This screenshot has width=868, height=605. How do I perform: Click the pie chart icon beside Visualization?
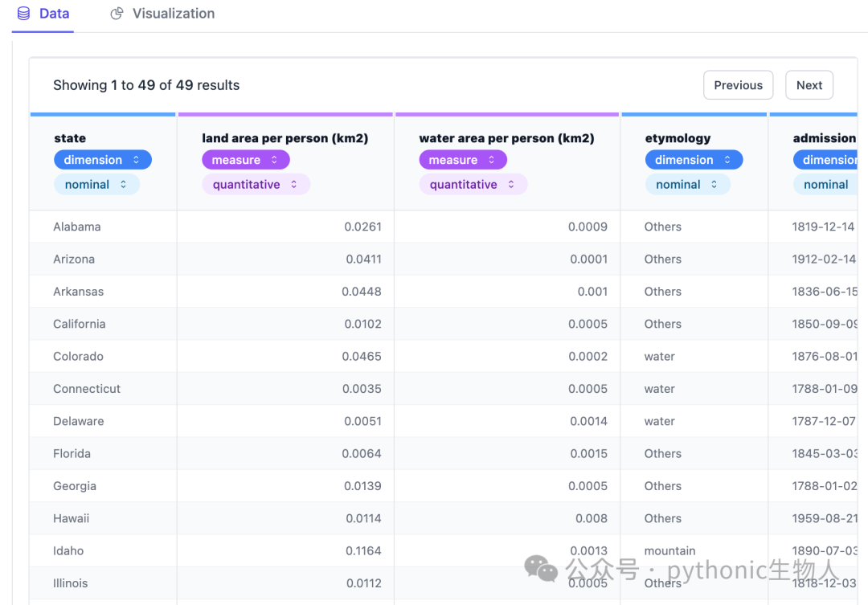tap(117, 14)
